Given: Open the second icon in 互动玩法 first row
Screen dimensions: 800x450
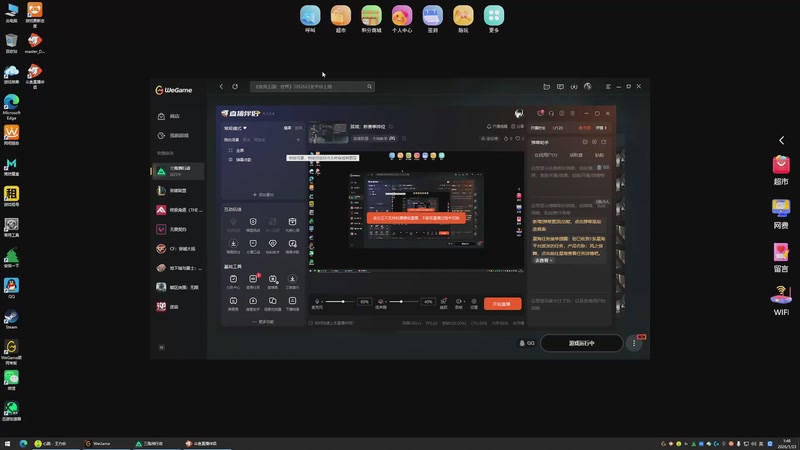Looking at the screenshot, I should 253,224.
